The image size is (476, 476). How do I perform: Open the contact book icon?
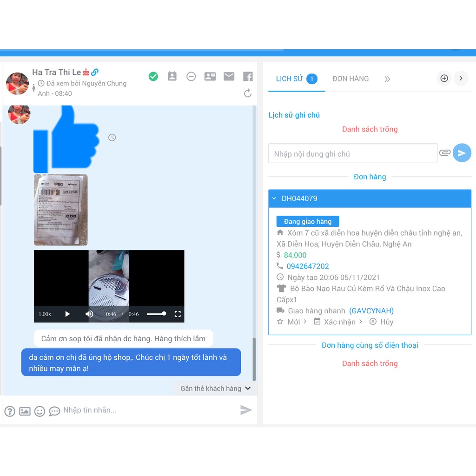pos(172,77)
